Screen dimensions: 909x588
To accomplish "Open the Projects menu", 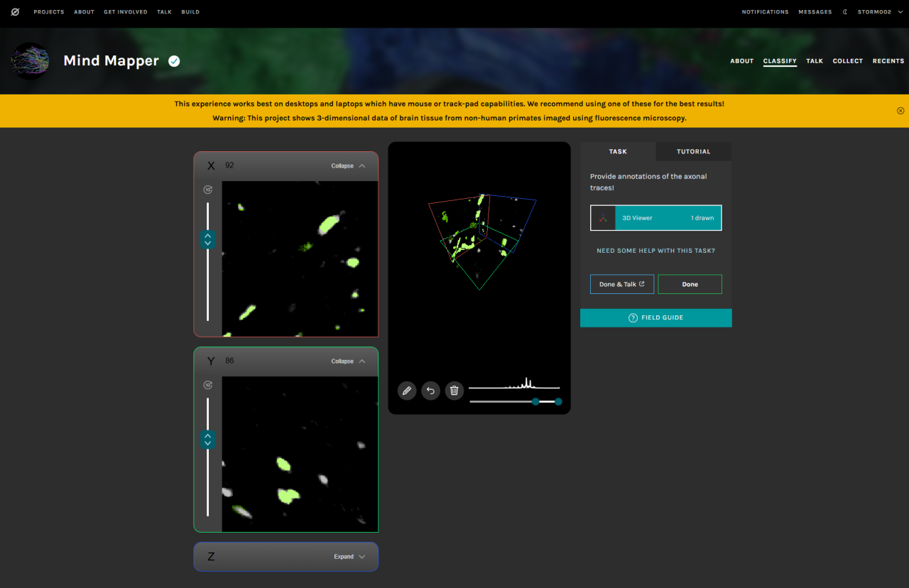I will click(x=49, y=12).
